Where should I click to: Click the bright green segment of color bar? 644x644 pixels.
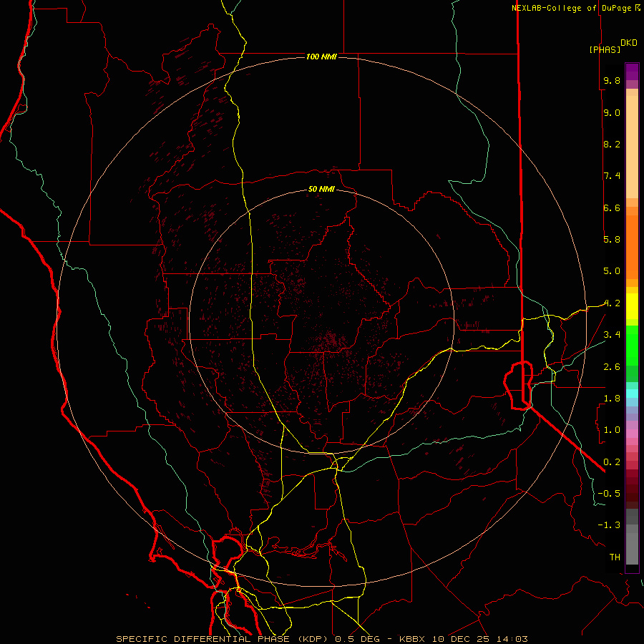(632, 345)
